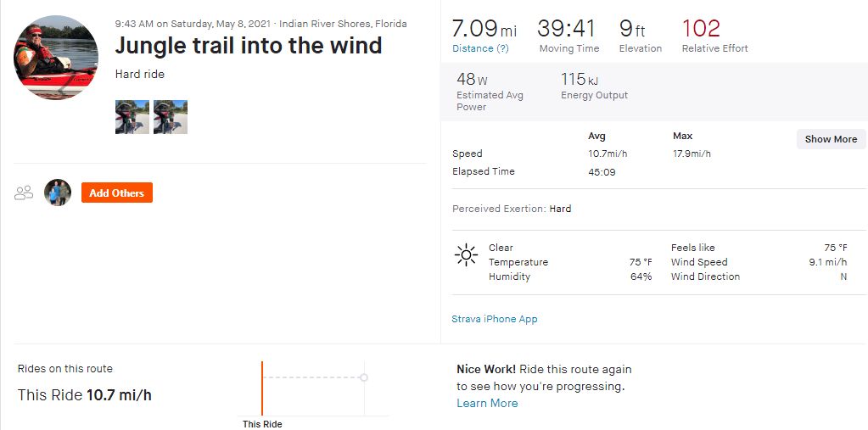868x430 pixels.
Task: Click the Strava iPhone App link
Action: click(495, 319)
